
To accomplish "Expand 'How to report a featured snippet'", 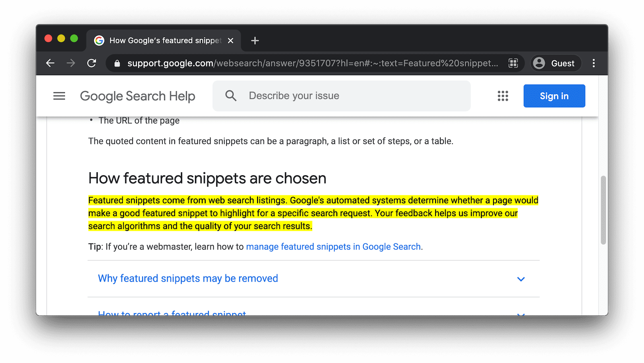I will 172,312.
